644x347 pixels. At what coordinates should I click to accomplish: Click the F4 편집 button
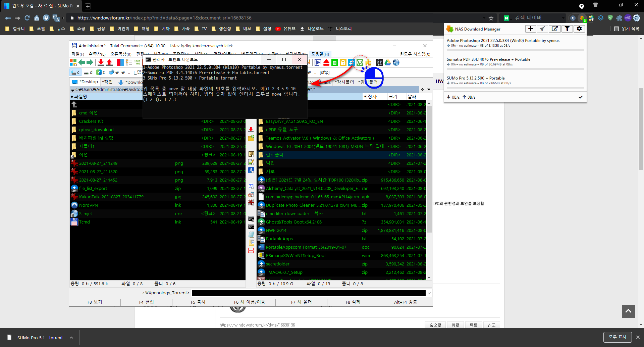(x=147, y=302)
